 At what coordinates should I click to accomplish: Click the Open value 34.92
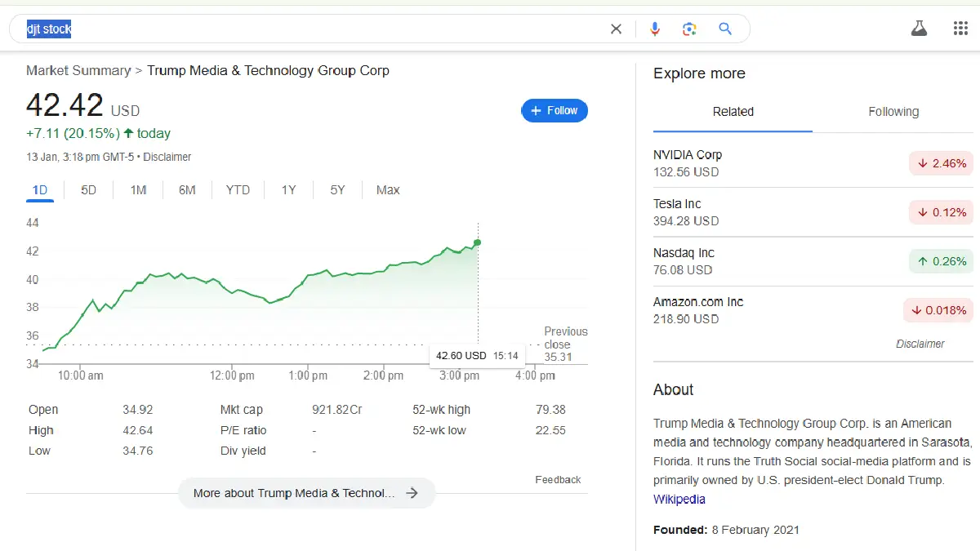(137, 410)
